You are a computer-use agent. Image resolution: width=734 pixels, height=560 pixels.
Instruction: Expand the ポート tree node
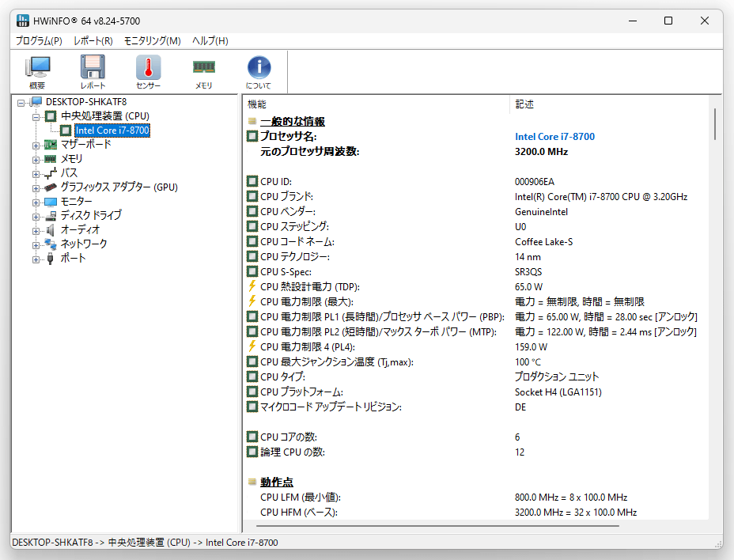click(36, 259)
